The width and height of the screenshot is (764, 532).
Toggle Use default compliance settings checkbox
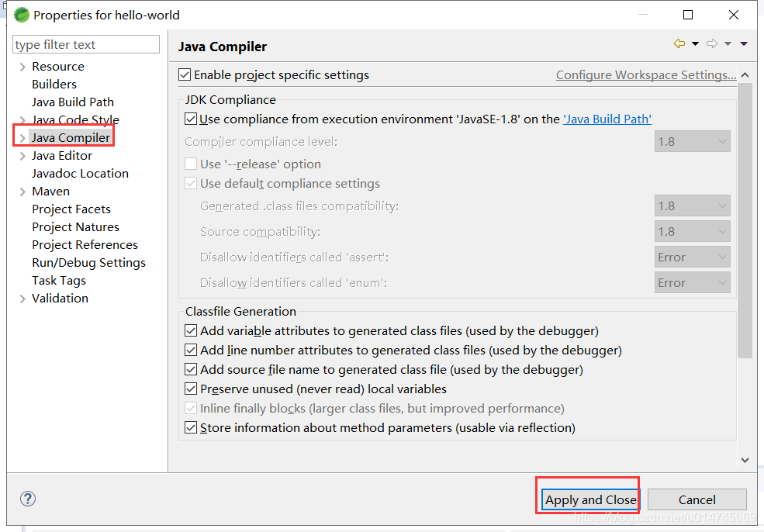(191, 183)
